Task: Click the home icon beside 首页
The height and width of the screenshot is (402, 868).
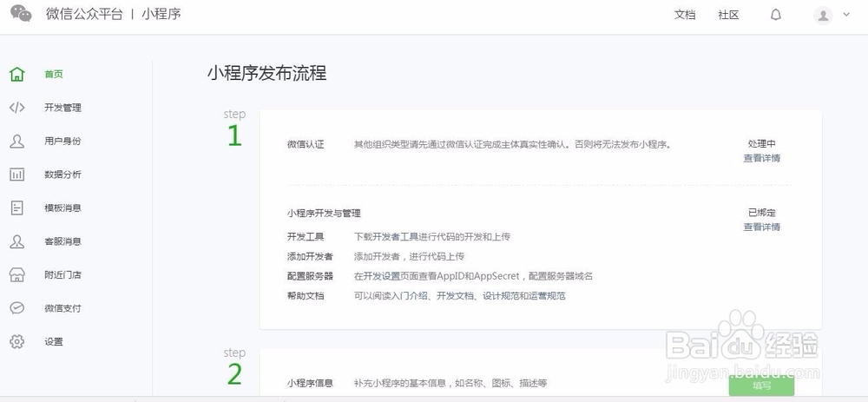Action: click(17, 74)
